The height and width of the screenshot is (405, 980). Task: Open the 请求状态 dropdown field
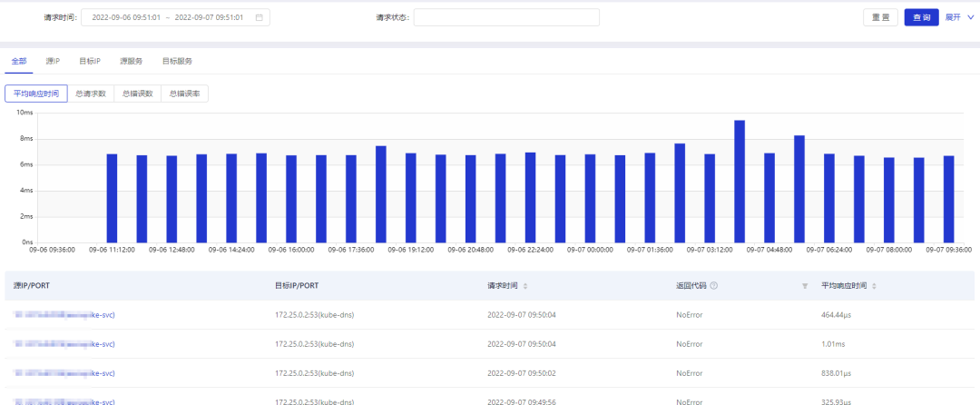click(506, 17)
